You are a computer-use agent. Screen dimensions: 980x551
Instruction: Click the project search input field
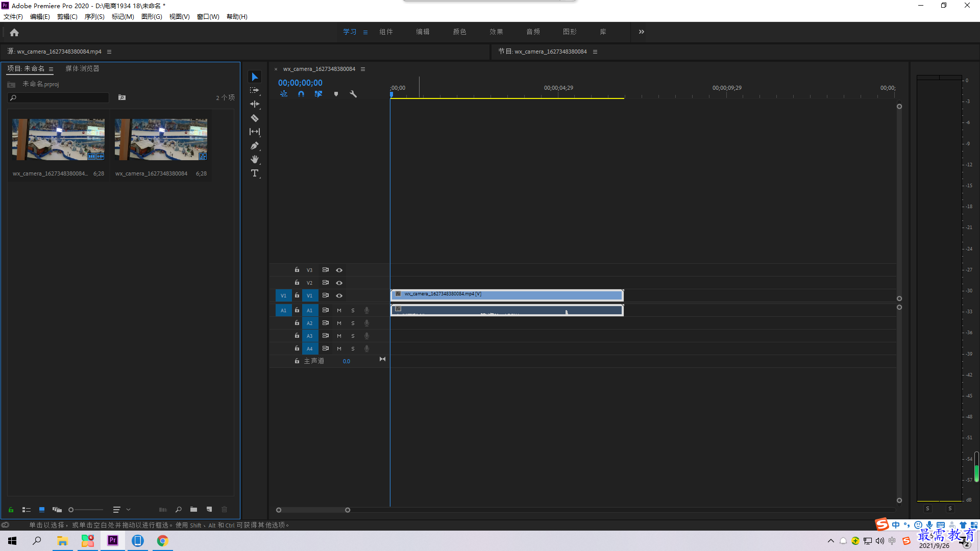pyautogui.click(x=59, y=97)
